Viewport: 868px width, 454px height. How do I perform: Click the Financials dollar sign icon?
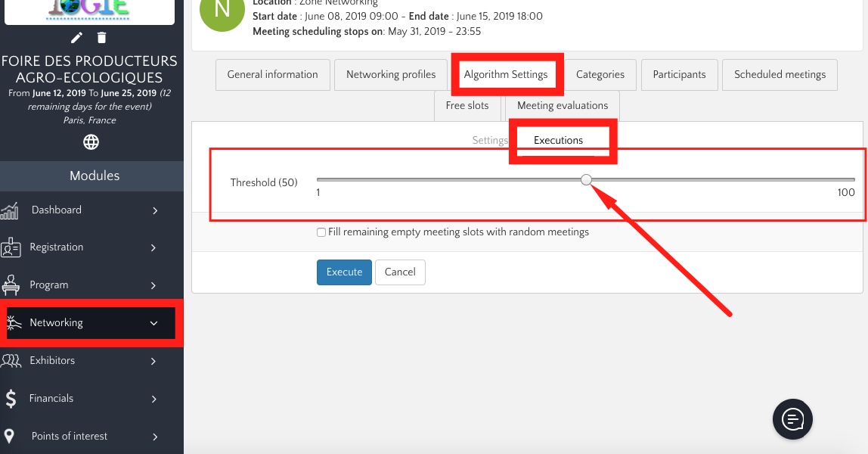(x=11, y=398)
